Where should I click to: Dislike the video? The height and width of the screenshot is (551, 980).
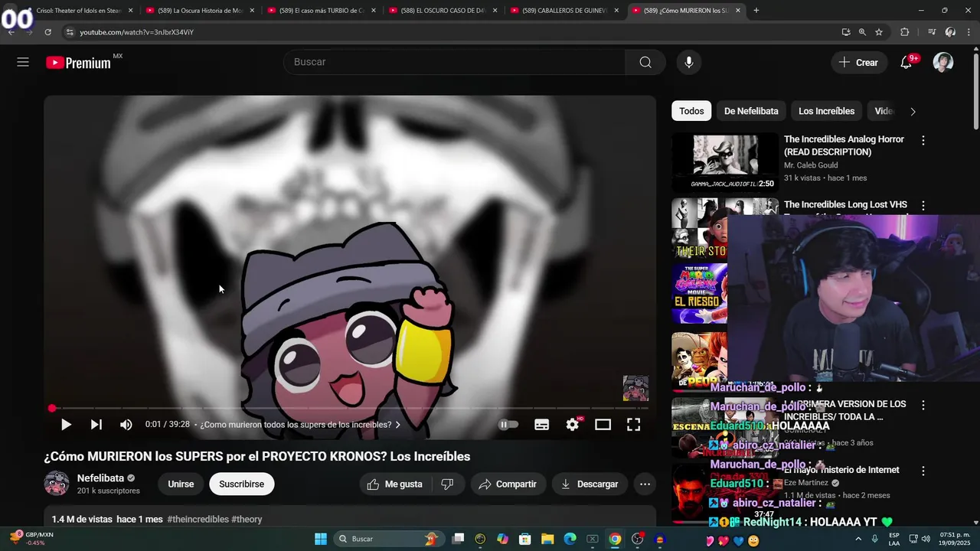pyautogui.click(x=448, y=484)
